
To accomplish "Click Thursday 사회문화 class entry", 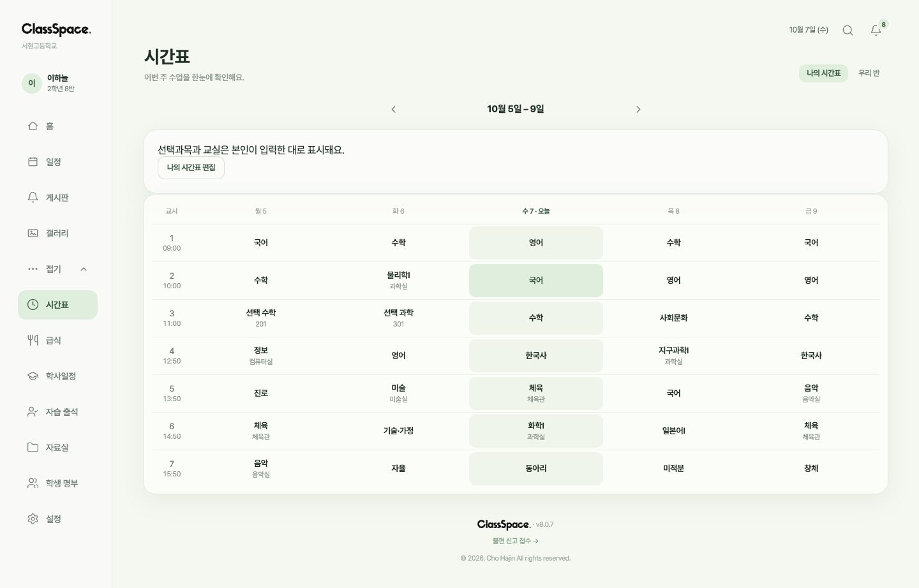I will click(x=673, y=318).
